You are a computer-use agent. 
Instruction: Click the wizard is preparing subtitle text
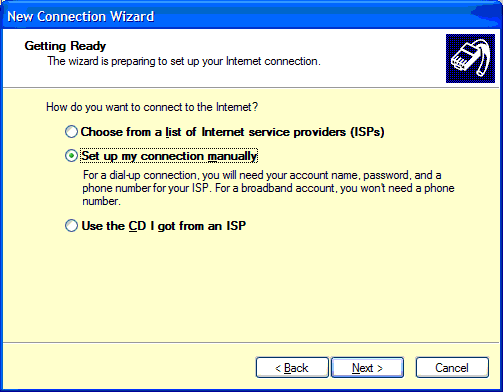click(x=184, y=61)
